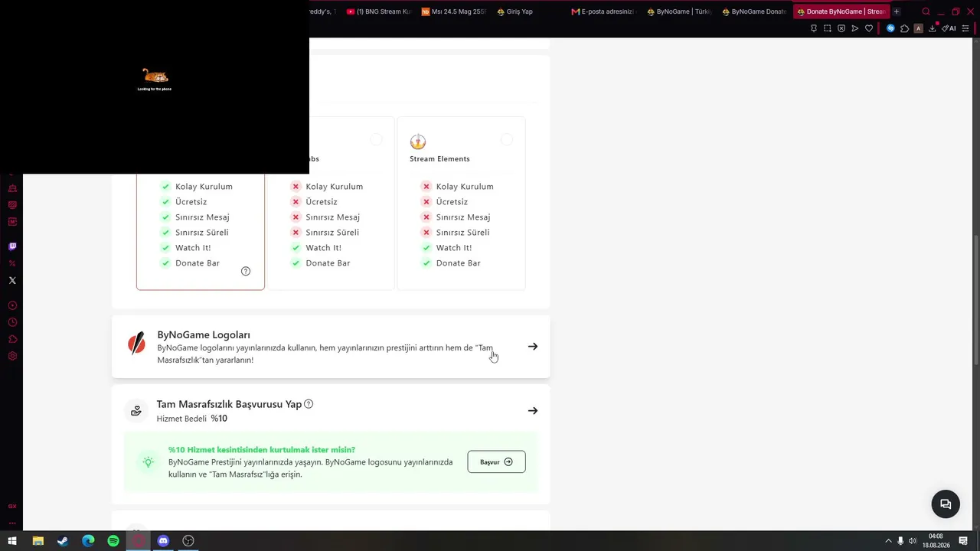Click Tam Masrafsızlık Başvurusu Yap heading

[229, 404]
